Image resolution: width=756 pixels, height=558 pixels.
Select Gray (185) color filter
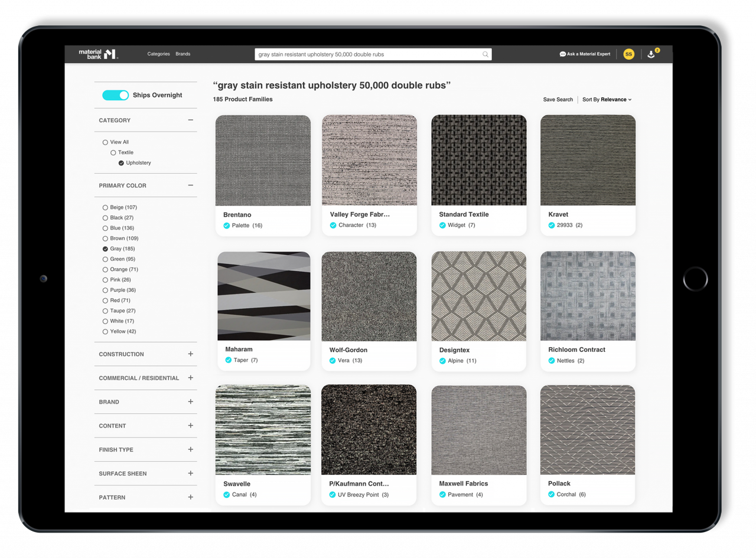pos(106,249)
